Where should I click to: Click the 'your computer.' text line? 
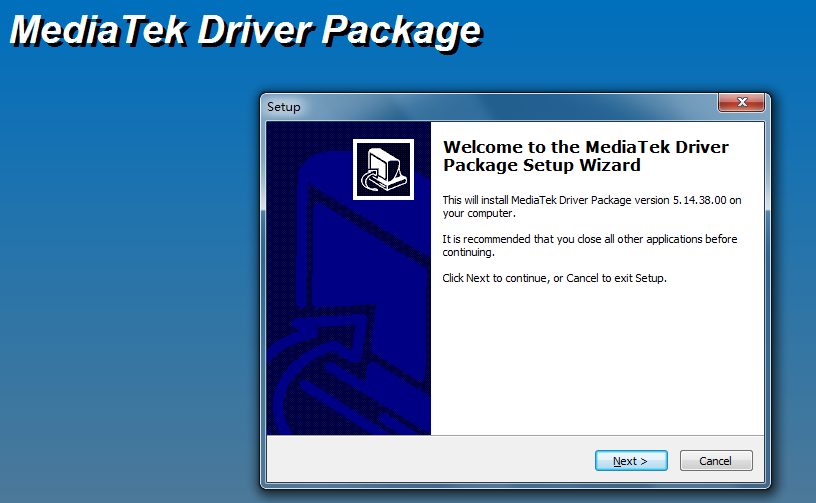479,214
